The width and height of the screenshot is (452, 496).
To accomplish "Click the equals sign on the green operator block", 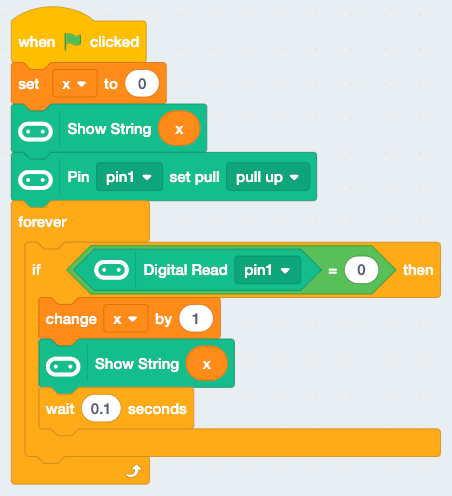I will point(332,271).
